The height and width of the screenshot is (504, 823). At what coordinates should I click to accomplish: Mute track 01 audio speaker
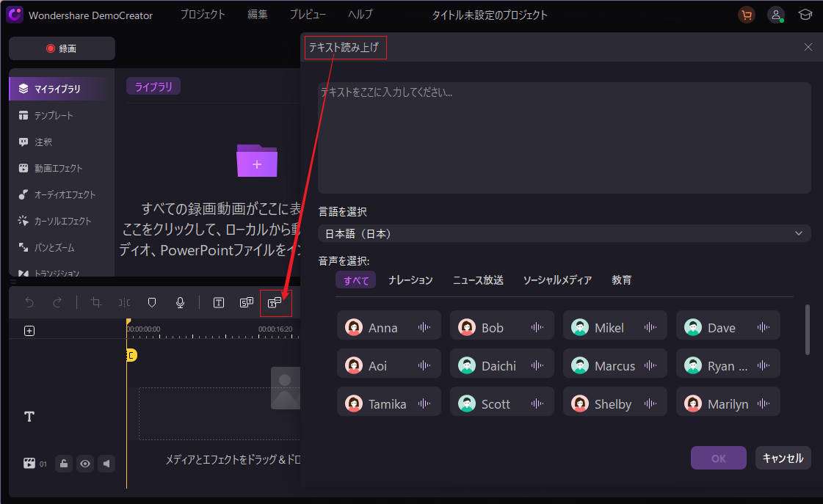coord(106,464)
